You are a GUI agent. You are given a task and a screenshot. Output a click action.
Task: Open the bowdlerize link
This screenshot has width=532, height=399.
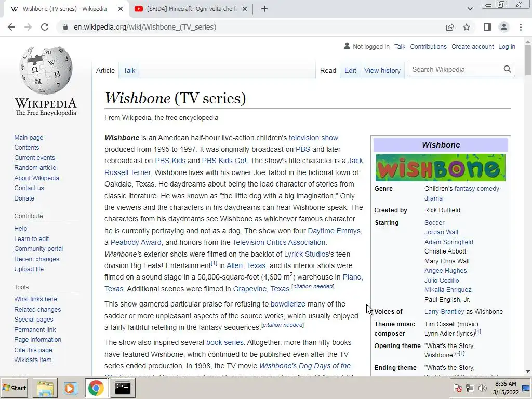click(x=288, y=304)
